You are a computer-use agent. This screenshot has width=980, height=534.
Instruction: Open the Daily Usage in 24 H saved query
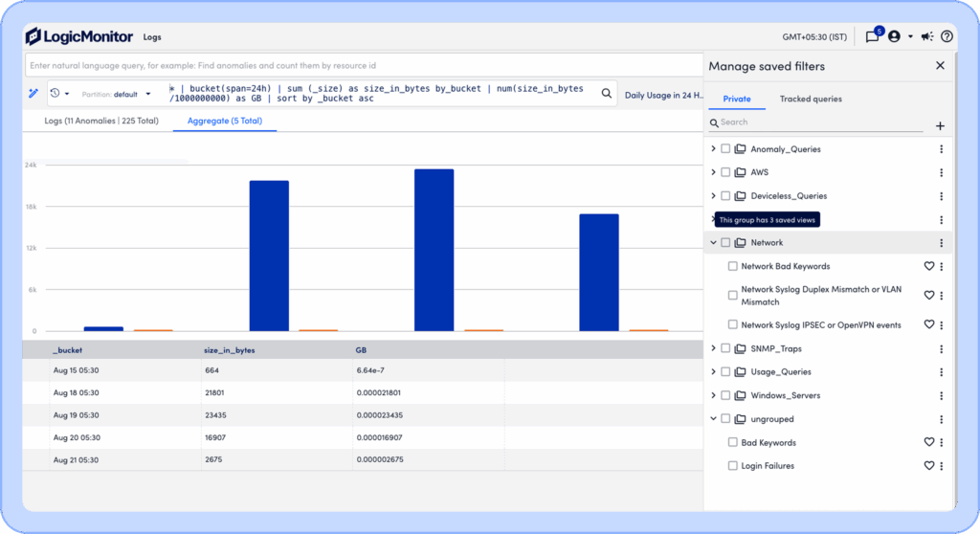tap(663, 95)
